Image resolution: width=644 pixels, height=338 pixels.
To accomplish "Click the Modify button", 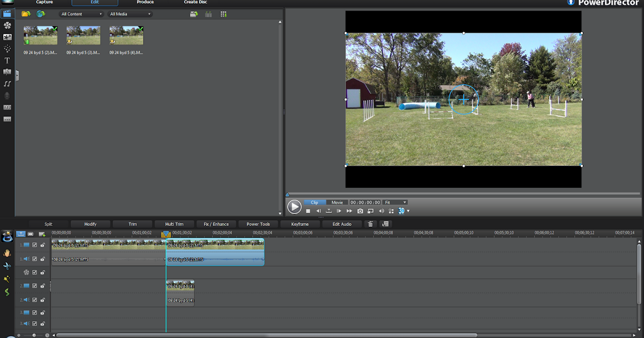I will 90,224.
